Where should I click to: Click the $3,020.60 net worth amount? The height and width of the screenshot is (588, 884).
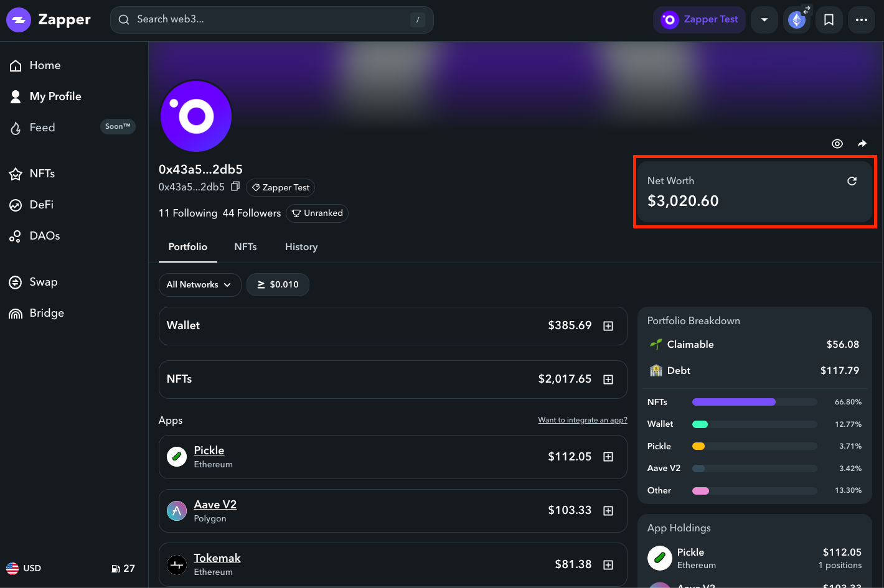coord(683,201)
